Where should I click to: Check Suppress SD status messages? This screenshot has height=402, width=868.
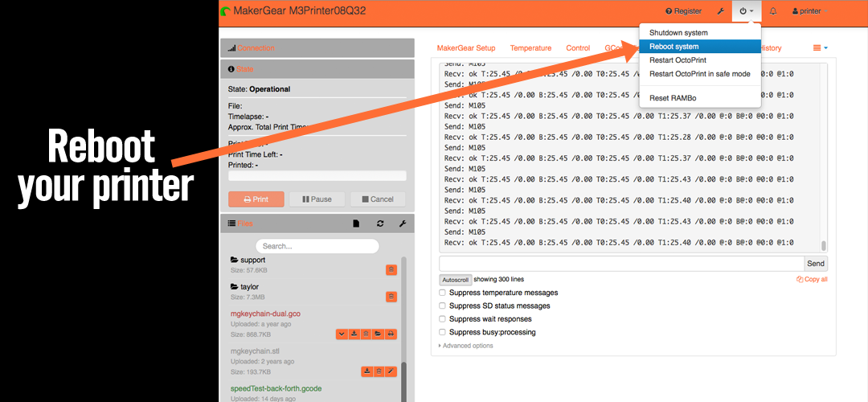click(x=442, y=306)
